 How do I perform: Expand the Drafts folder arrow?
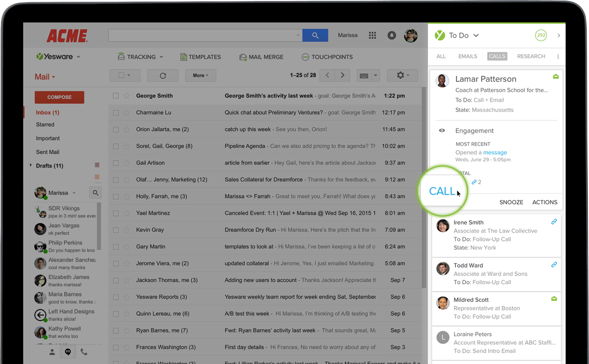click(x=31, y=165)
